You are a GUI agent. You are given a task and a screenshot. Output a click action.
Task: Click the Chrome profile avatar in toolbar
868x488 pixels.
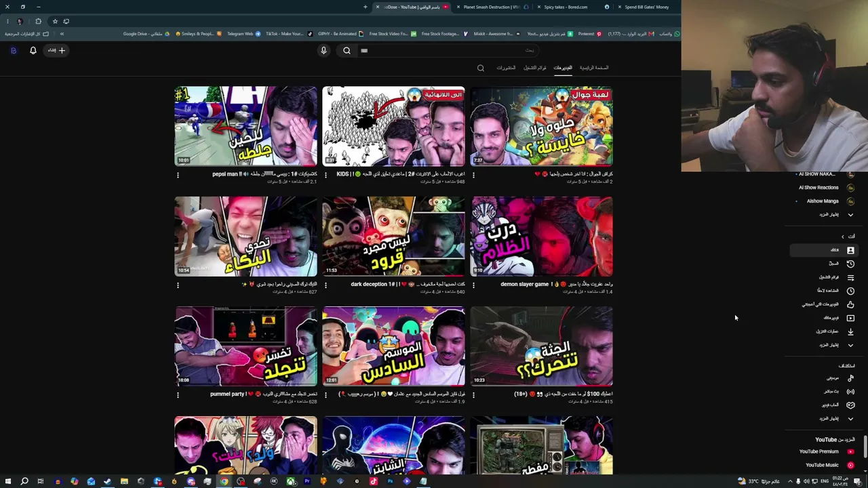point(20,21)
